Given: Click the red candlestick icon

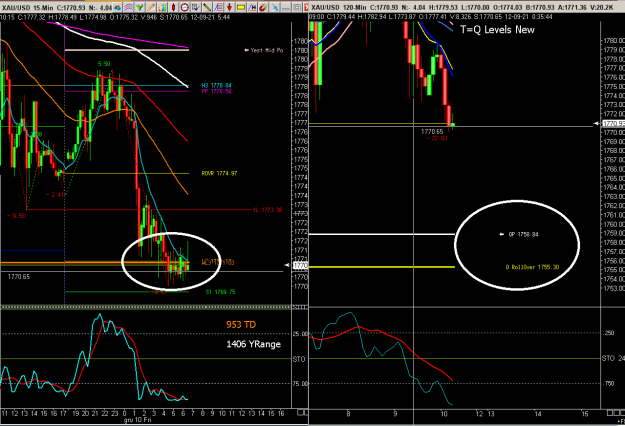Looking at the screenshot, I should pyautogui.click(x=173, y=7).
